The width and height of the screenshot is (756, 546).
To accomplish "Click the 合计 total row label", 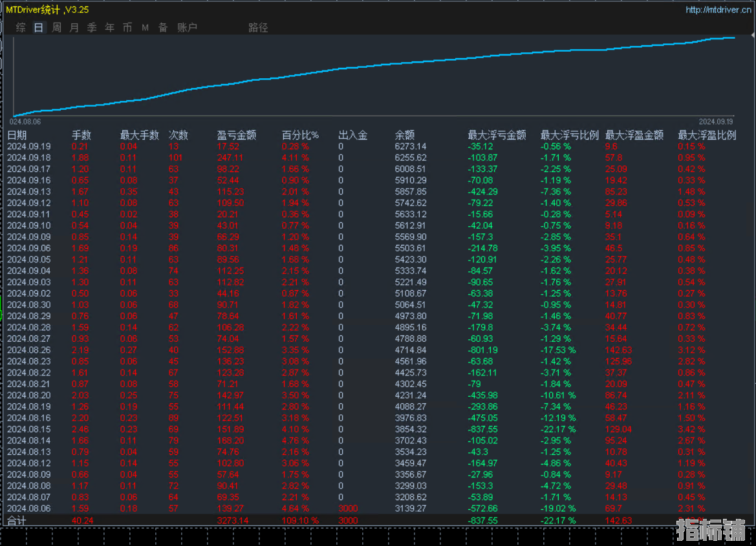I will (17, 520).
